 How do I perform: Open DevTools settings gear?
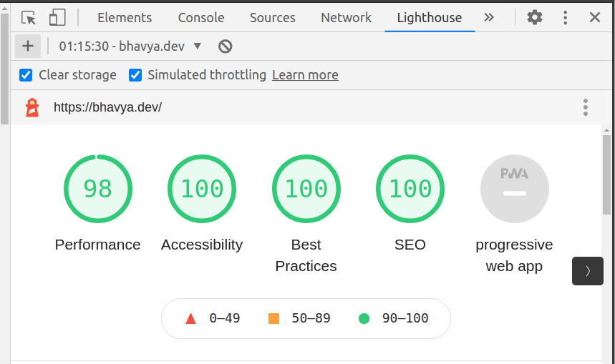[535, 18]
